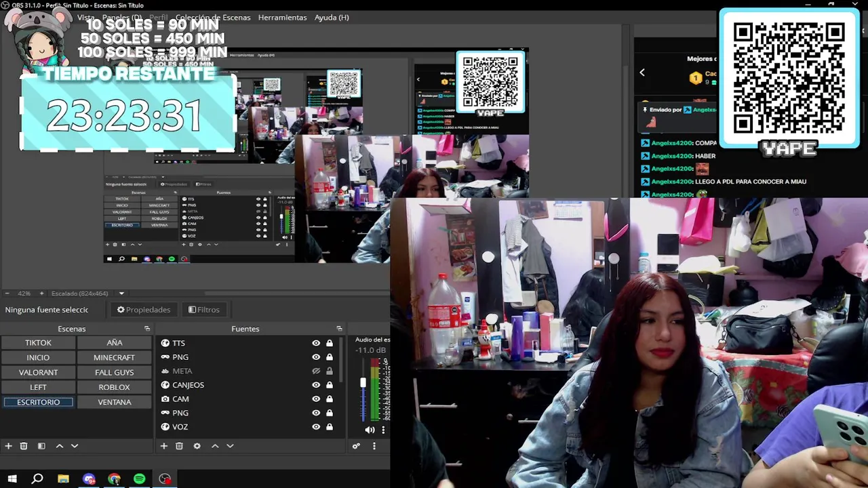Mute the desktop audio speaker icon

370,430
